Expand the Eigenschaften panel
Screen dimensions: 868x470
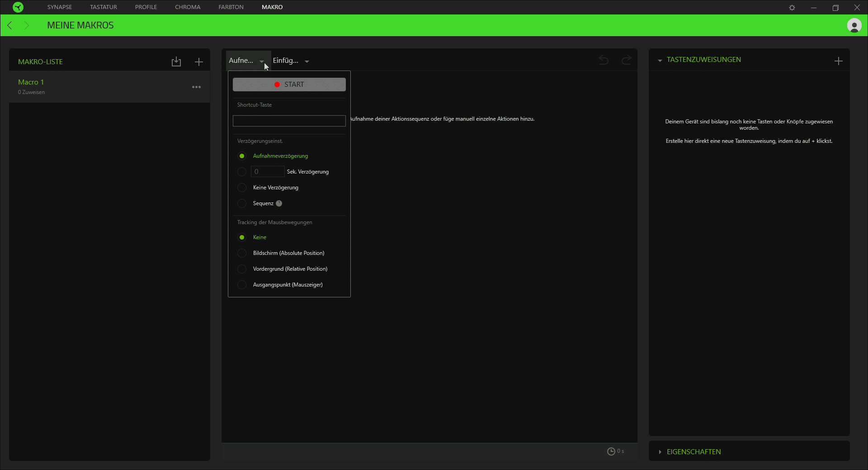click(693, 451)
